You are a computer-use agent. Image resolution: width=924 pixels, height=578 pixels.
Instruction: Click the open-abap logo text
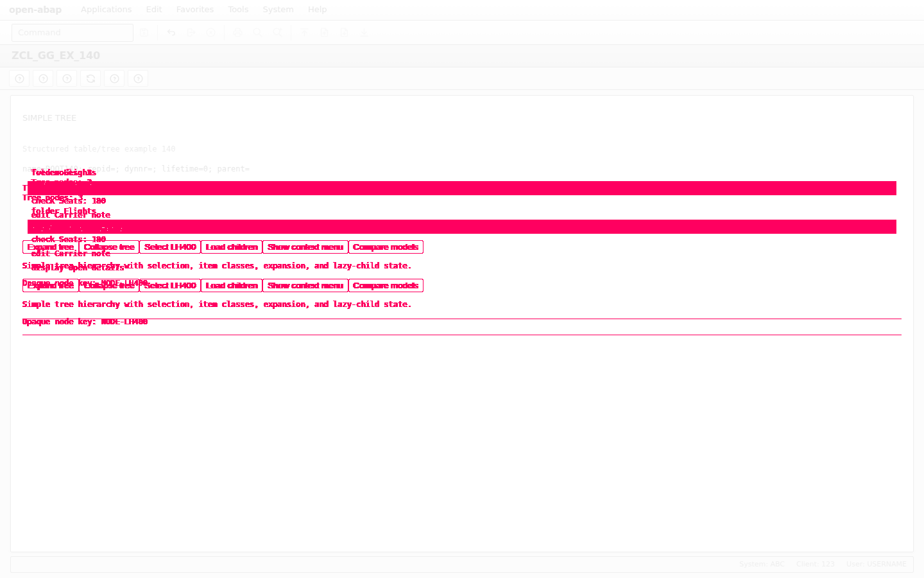click(x=35, y=10)
